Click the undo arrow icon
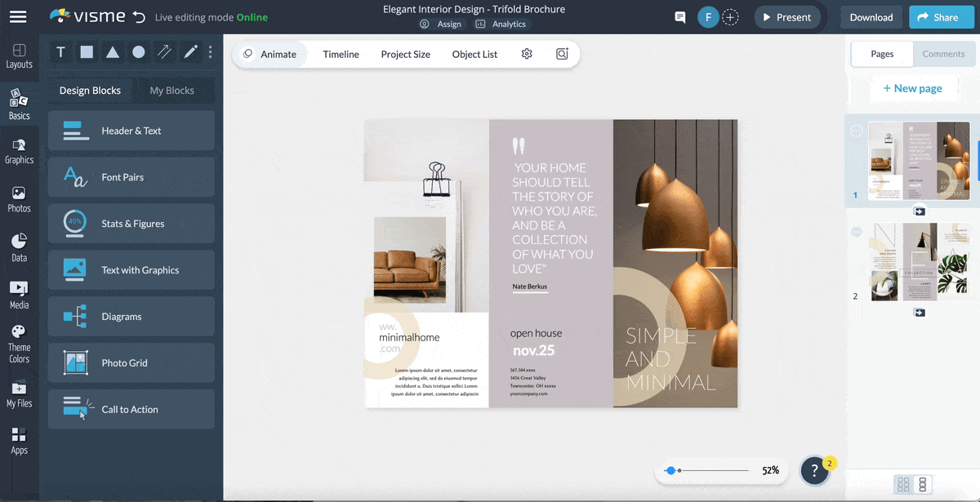This screenshot has height=502, width=980. point(139,17)
